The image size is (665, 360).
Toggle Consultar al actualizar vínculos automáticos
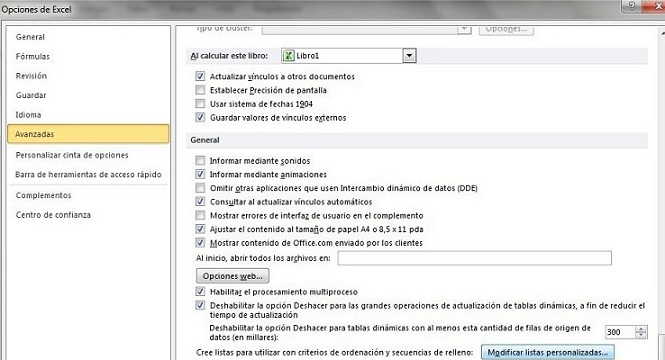pos(200,202)
